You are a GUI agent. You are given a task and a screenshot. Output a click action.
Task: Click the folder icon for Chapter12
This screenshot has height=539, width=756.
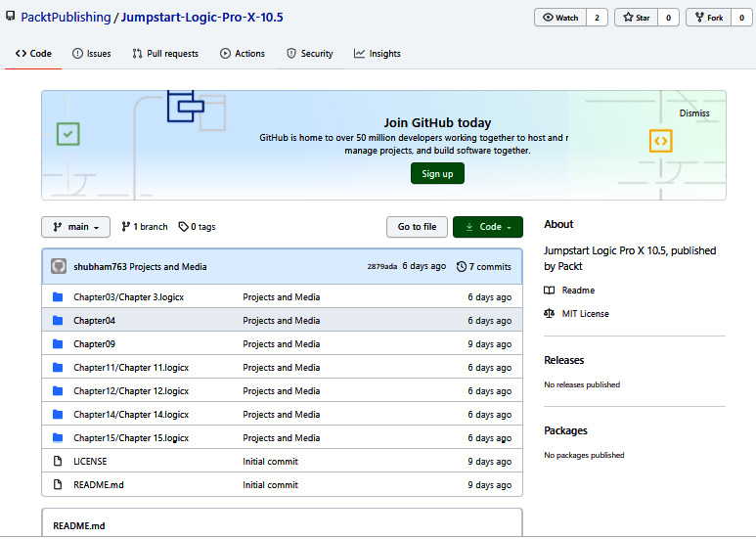tap(58, 391)
